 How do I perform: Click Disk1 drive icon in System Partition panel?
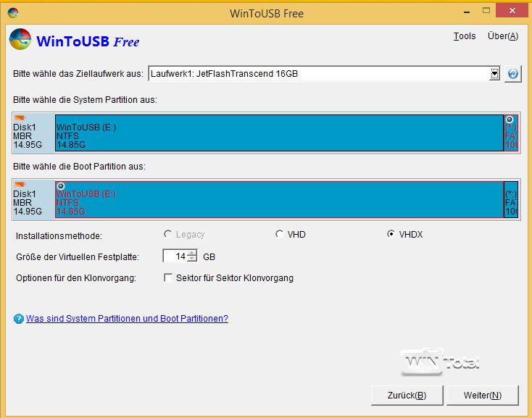pyautogui.click(x=20, y=117)
